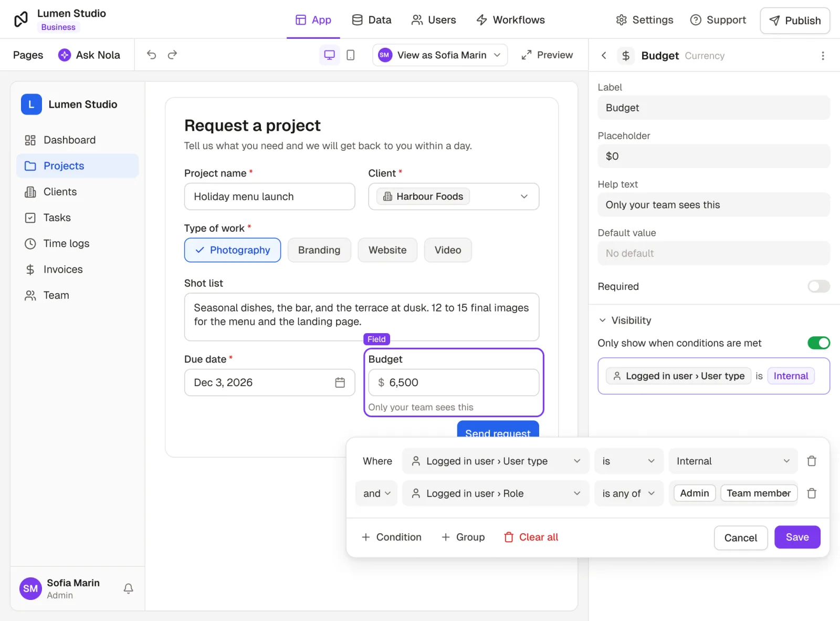Select the Branding work type

319,250
